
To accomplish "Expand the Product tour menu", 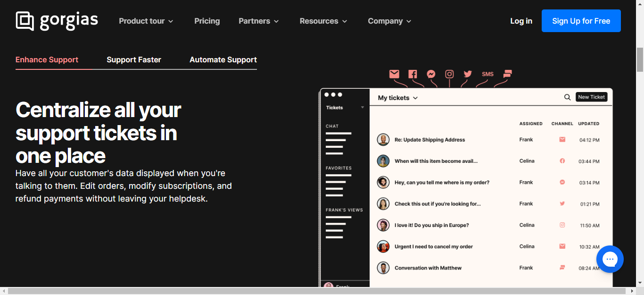I will tap(146, 21).
